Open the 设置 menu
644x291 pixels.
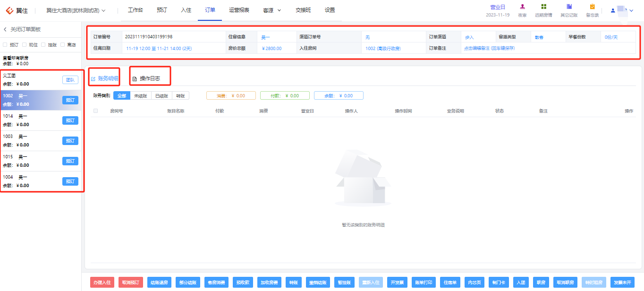coord(330,10)
